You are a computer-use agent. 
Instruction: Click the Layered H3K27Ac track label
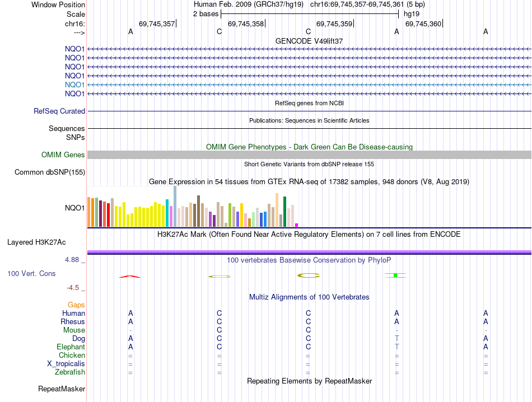pos(36,242)
